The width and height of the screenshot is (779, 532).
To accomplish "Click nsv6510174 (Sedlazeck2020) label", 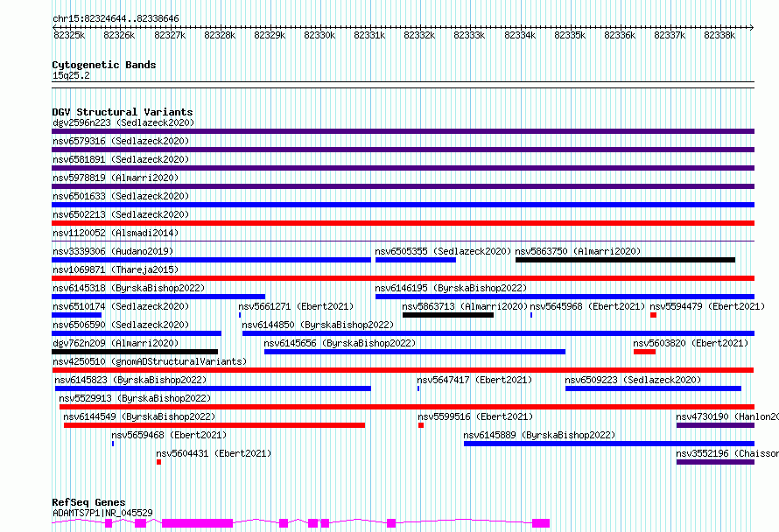I will pyautogui.click(x=121, y=306).
